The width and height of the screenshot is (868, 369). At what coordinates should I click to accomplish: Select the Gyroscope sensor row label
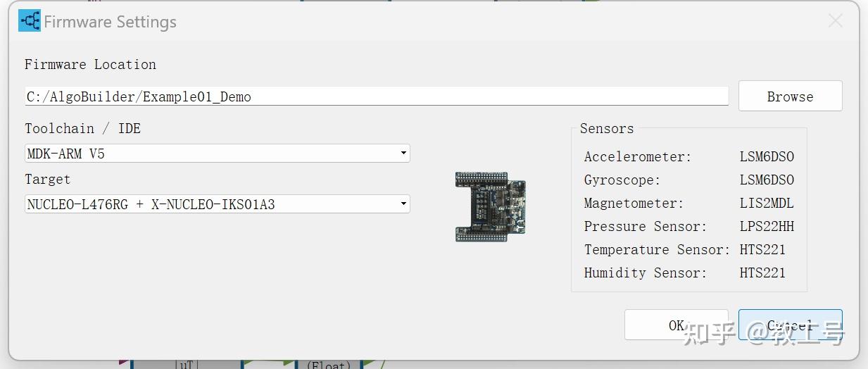[x=622, y=180]
